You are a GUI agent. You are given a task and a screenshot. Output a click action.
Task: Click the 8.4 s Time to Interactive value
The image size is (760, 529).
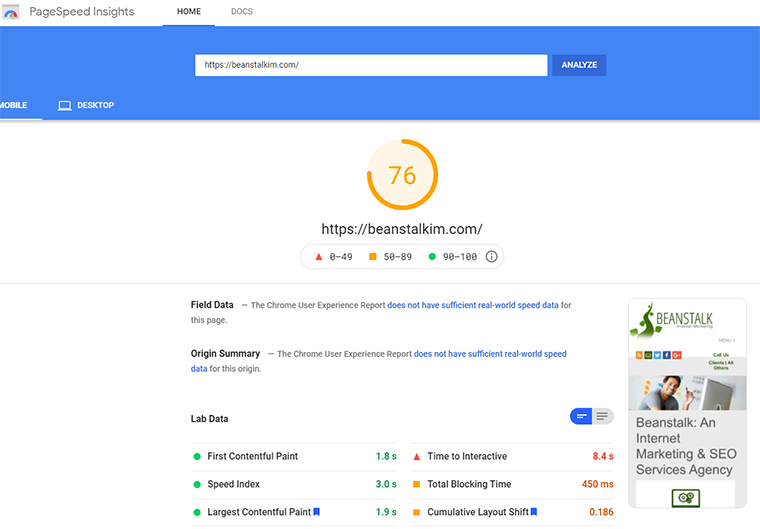point(603,456)
